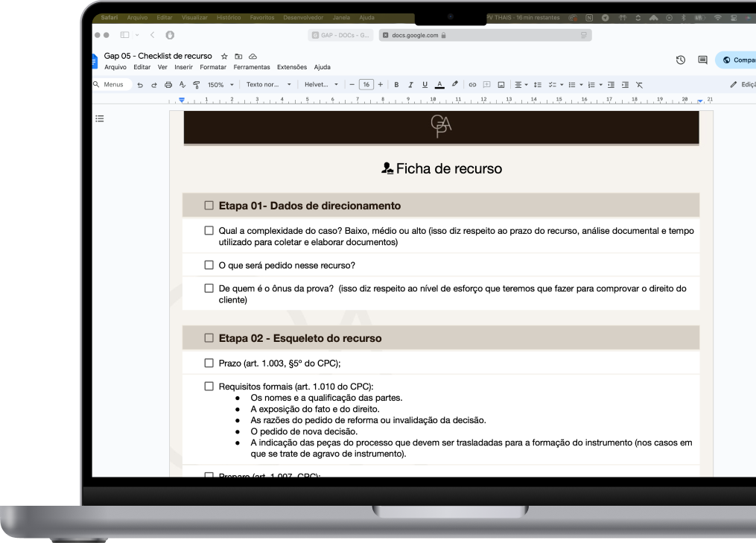Screen dimensions: 756x543
Task: Open version history clock icon
Action: point(680,60)
